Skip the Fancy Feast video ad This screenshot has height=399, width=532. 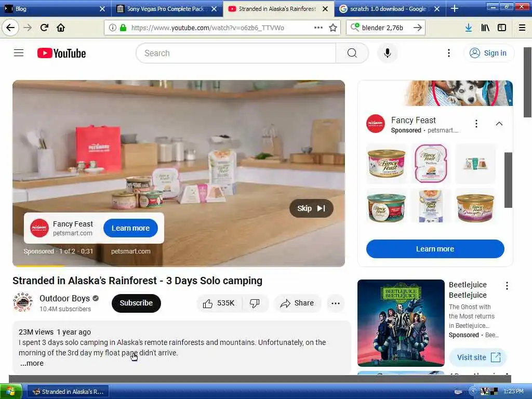pos(311,208)
